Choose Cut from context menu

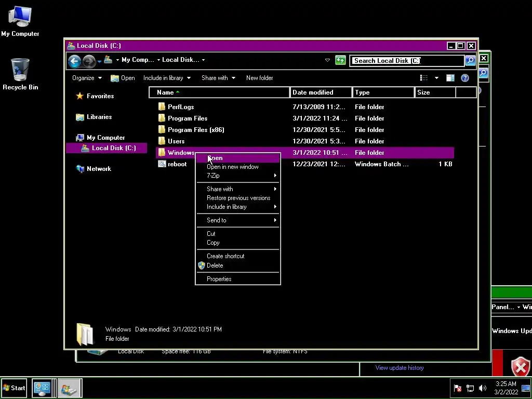coord(238,234)
